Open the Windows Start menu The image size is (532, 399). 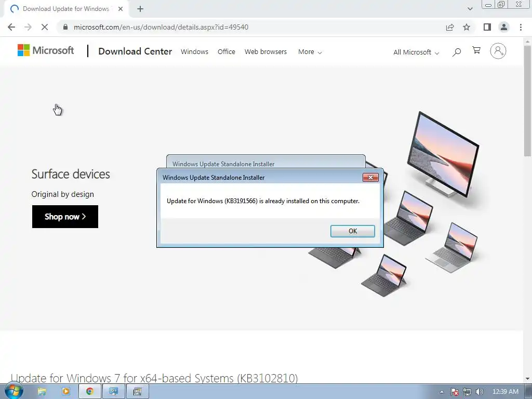pos(13,391)
